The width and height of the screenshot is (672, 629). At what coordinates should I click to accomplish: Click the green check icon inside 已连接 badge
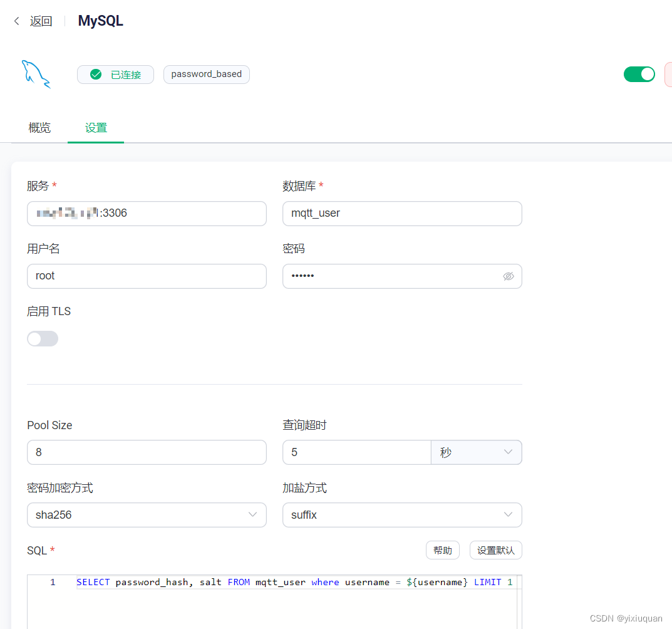tap(95, 74)
